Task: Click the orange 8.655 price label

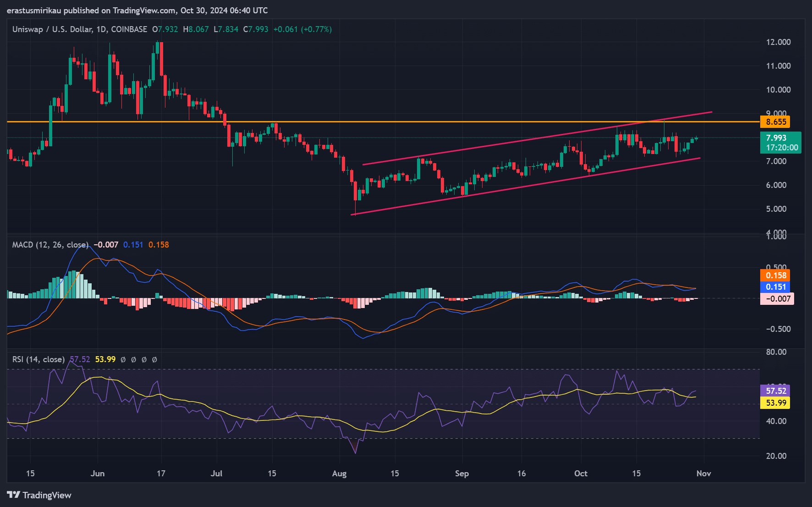Action: tap(775, 122)
